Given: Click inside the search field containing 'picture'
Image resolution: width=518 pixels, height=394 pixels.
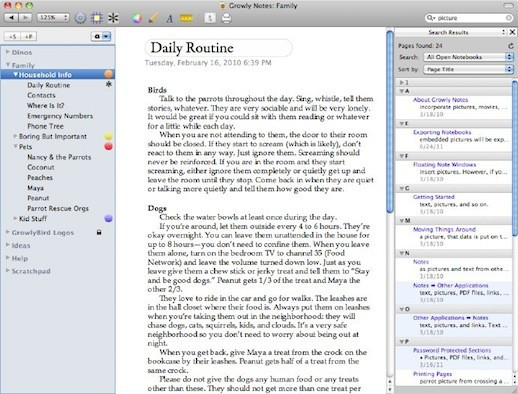Looking at the screenshot, I should point(470,18).
